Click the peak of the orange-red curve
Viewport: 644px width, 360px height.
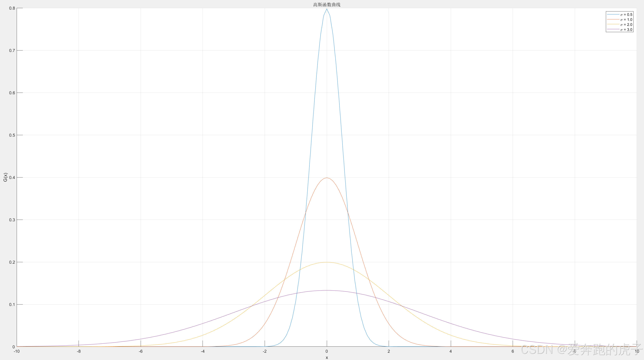[327, 178]
